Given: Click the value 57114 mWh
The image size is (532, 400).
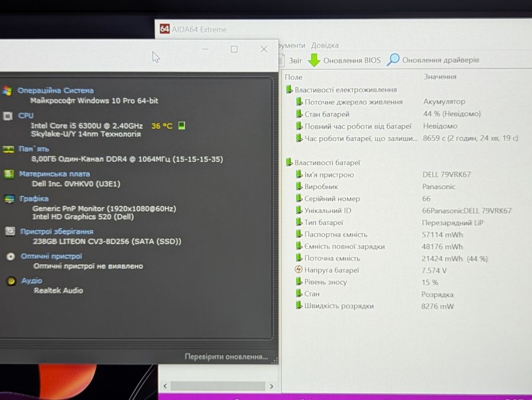Looking at the screenshot, I should (x=442, y=235).
